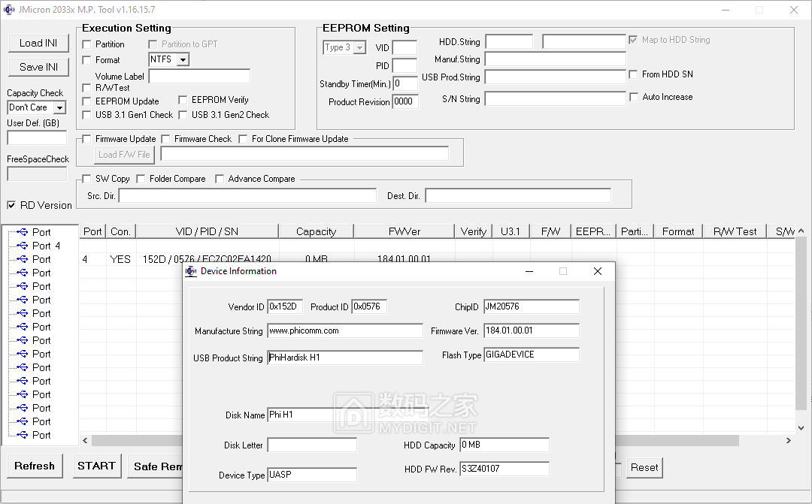
Task: Enable USB 3.1 Gen2 Check
Action: 182,116
